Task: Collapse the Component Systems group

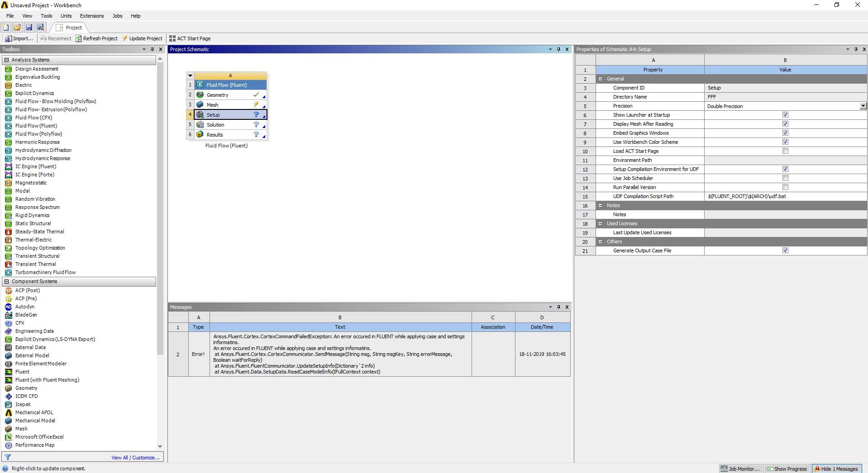Action: tap(6, 281)
